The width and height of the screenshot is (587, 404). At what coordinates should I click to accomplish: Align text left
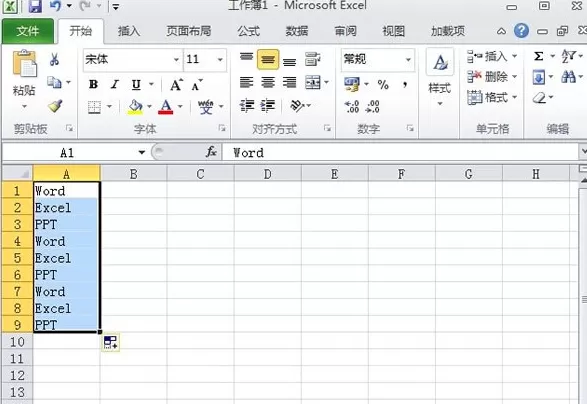click(x=246, y=82)
